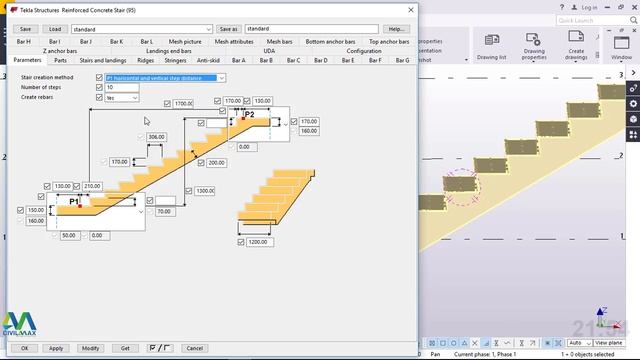Toggle the filled dot snap switch icon
640x360 pixels.
(x=547, y=343)
